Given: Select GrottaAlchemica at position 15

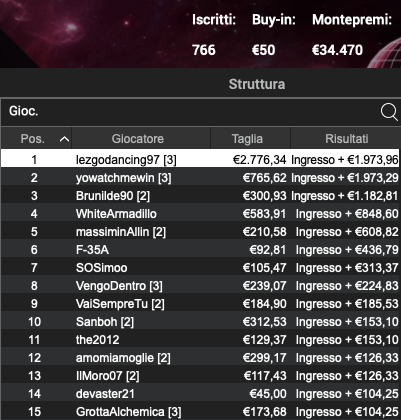Looking at the screenshot, I should click(200, 412).
